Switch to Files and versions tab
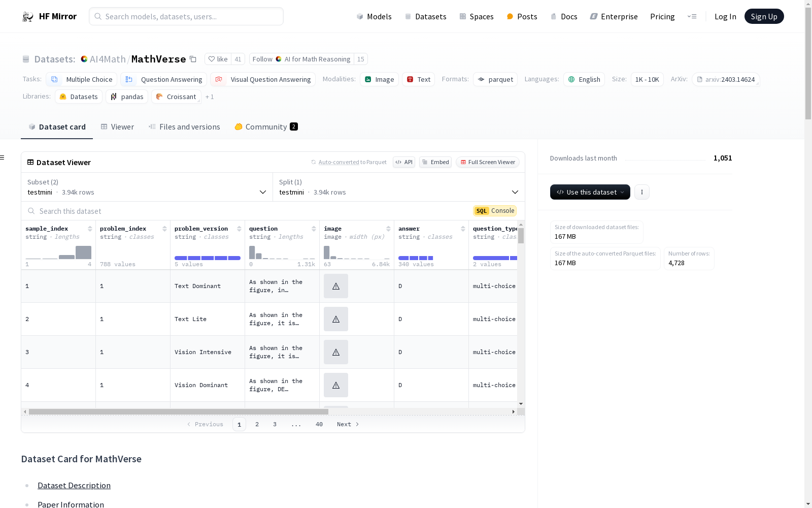The width and height of the screenshot is (812, 508). [184, 127]
